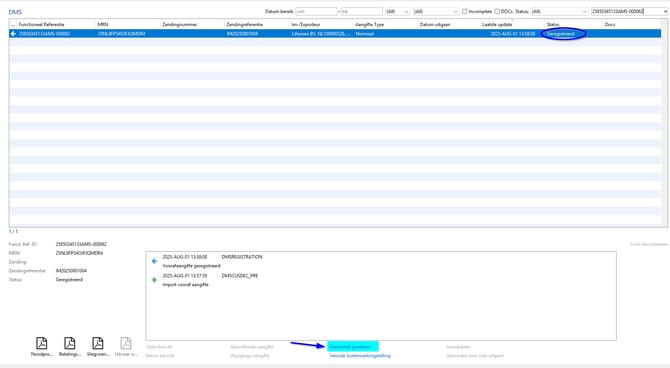Select the MRN cell in the highlighted row
Viewport: 670px width, 368px height.
(x=121, y=33)
